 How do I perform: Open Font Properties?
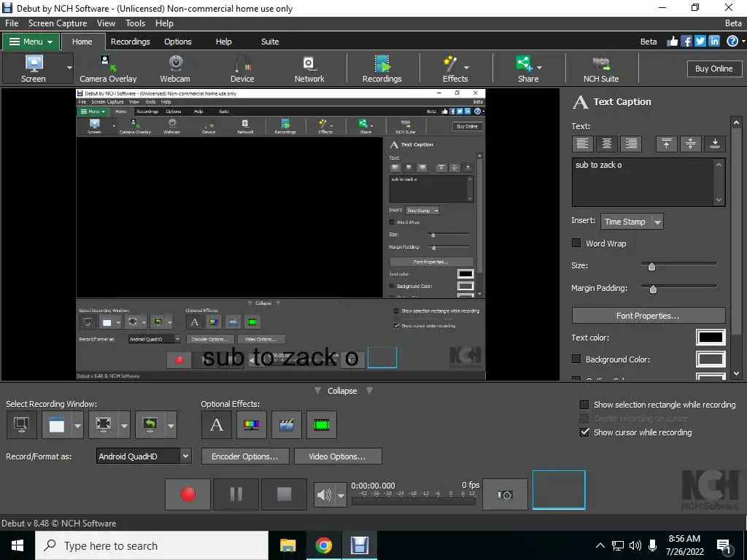[649, 315]
